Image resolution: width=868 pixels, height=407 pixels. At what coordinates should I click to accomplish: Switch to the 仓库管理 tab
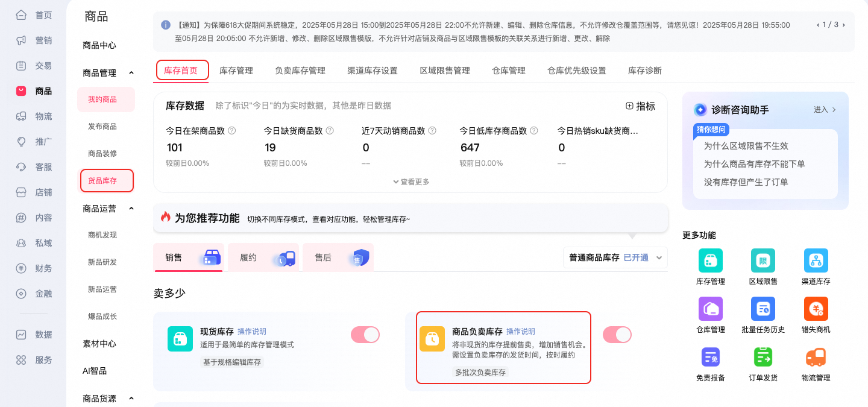tap(509, 71)
